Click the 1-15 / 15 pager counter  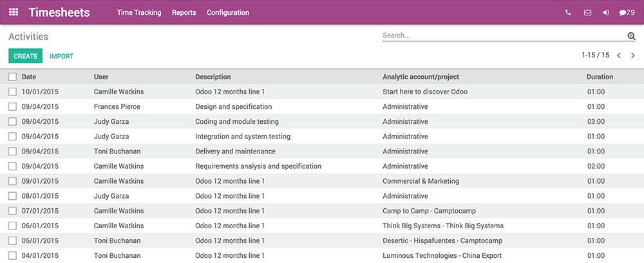[x=595, y=55]
